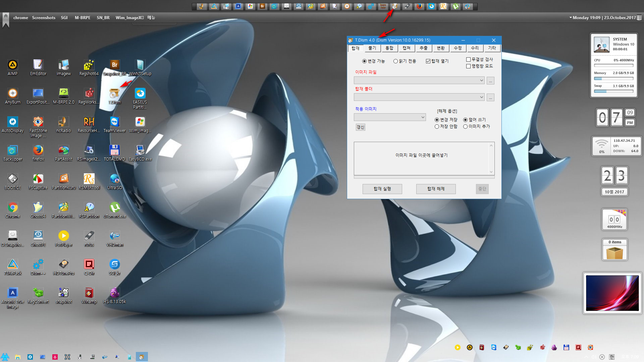644x362 pixels.
Task: Switch to the 풀기 tab
Action: (372, 48)
